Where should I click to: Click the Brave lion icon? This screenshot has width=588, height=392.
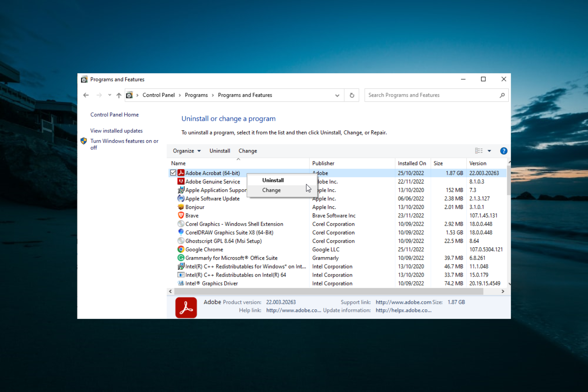point(181,215)
